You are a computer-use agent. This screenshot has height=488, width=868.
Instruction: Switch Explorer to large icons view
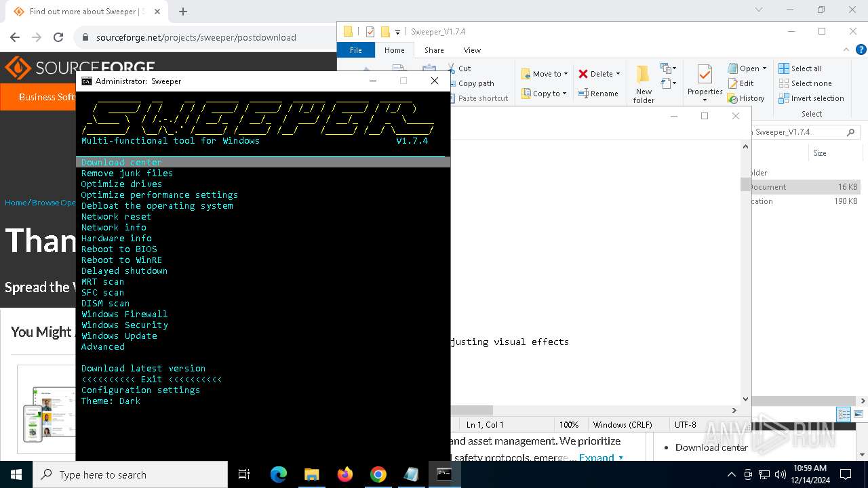coord(858,414)
